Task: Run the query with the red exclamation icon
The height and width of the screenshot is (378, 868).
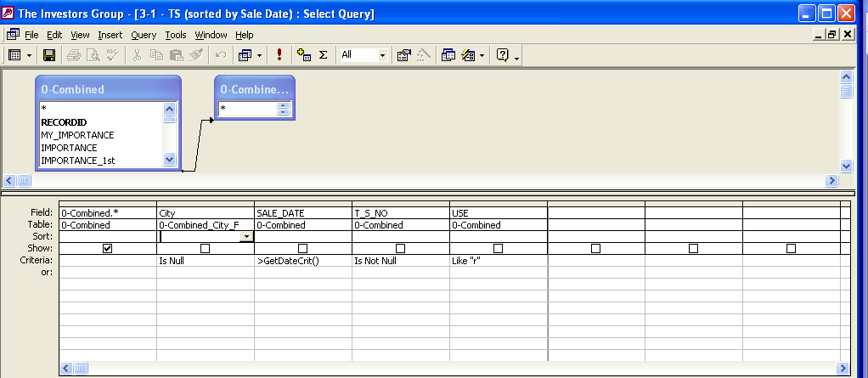Action: [x=279, y=55]
